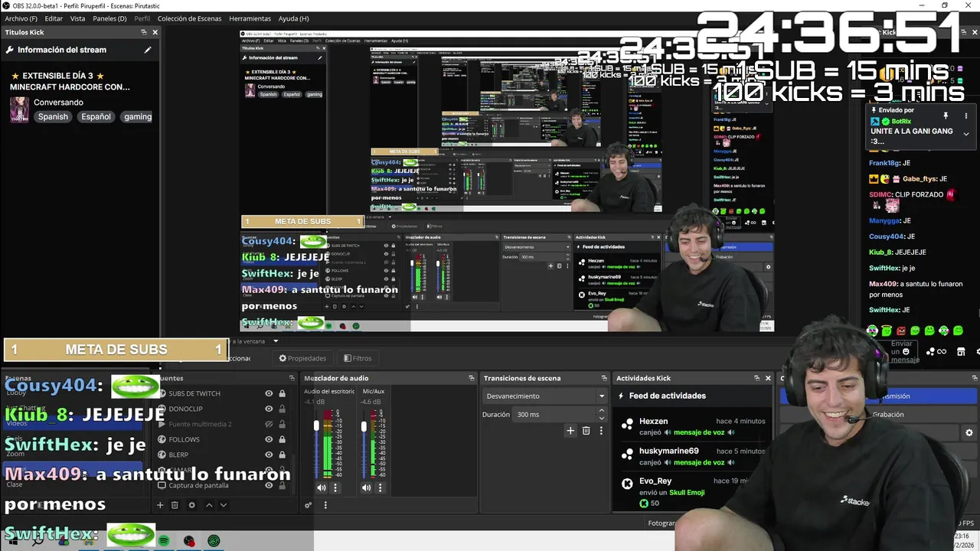
Task: Lock the DONOCLIP source
Action: click(x=282, y=409)
